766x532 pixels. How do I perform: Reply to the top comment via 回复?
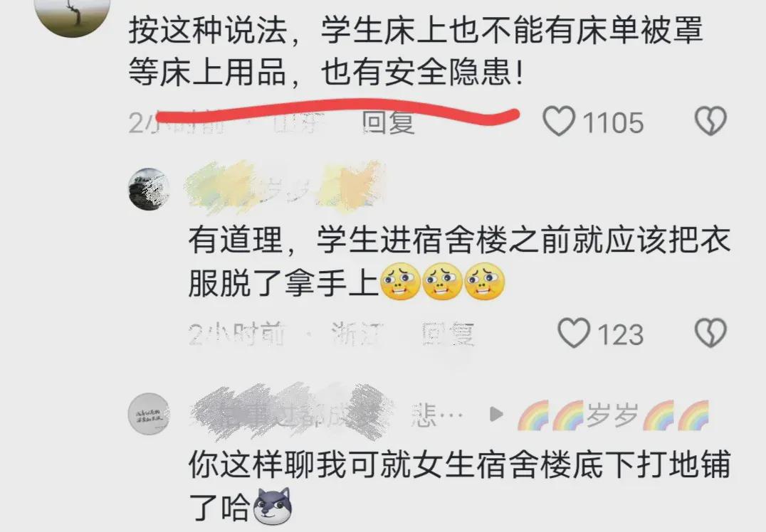coord(389,122)
